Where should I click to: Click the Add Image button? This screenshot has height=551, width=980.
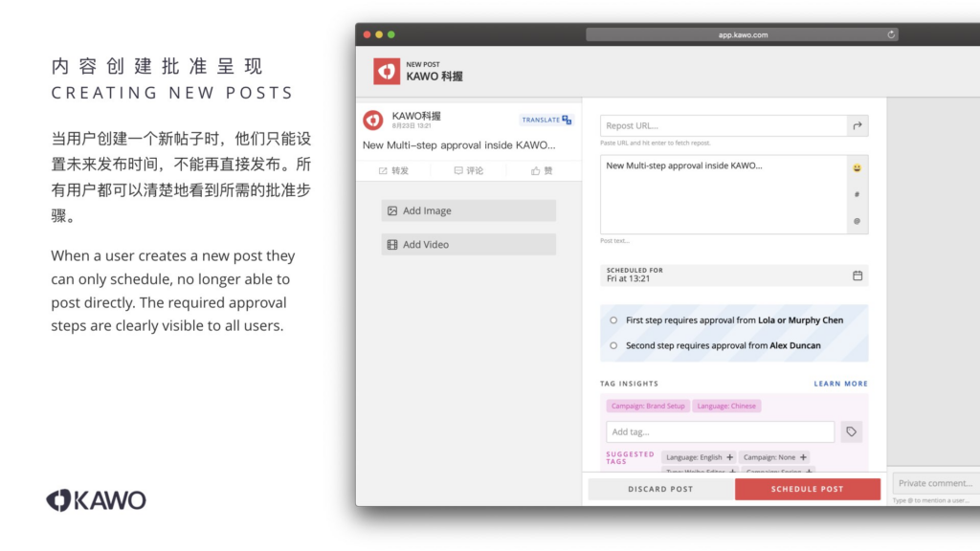(468, 210)
